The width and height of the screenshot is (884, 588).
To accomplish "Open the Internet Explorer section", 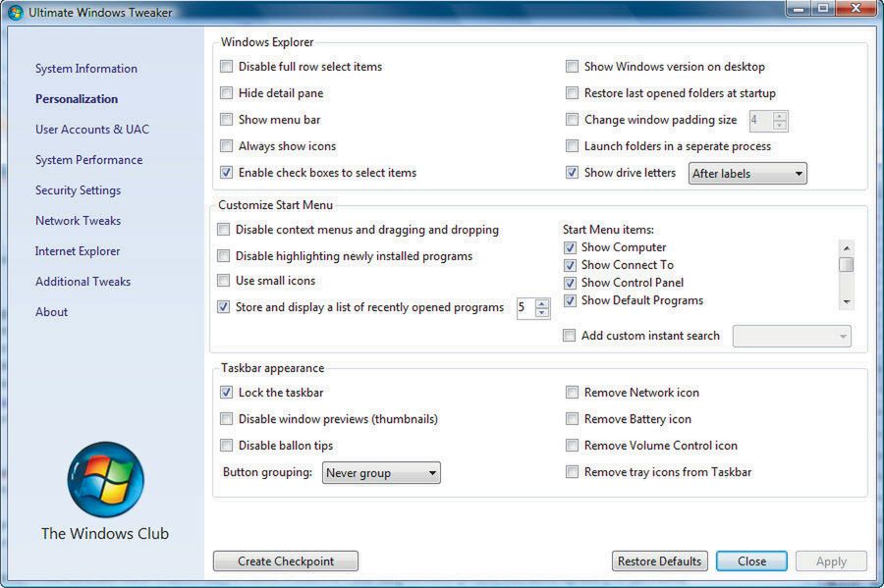I will click(x=78, y=251).
